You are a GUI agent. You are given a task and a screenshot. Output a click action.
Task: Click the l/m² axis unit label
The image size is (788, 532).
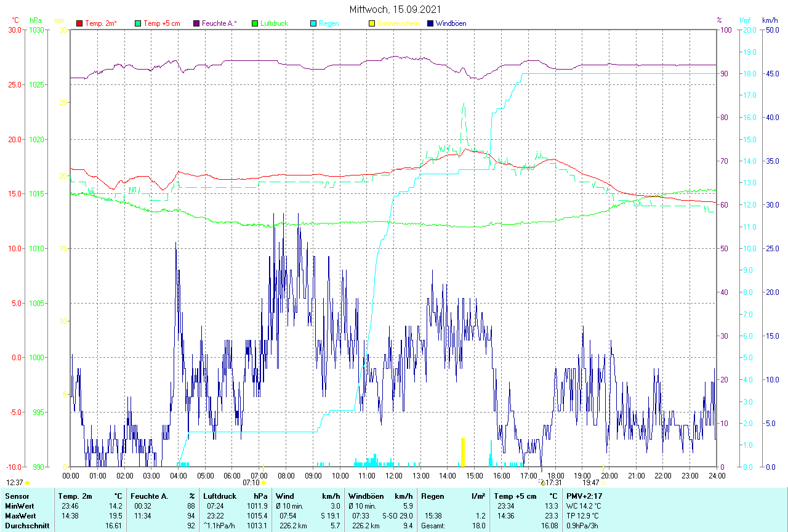point(746,20)
